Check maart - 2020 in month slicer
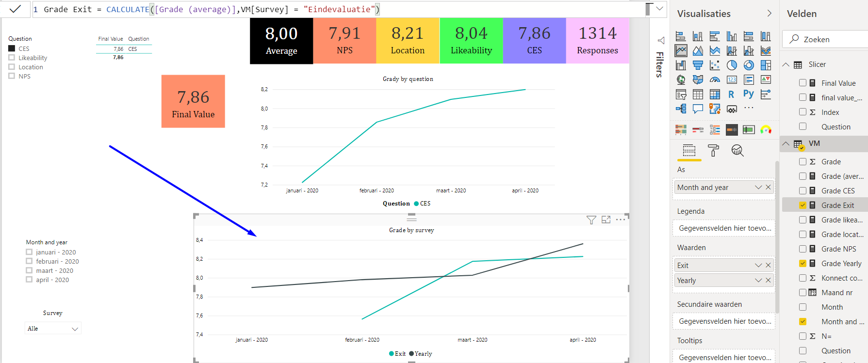This screenshot has width=868, height=363. (29, 270)
